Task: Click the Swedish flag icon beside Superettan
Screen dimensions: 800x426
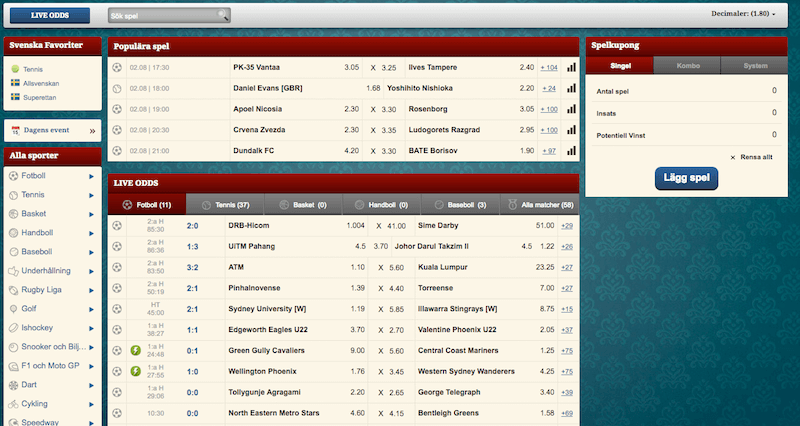Action: (15, 97)
